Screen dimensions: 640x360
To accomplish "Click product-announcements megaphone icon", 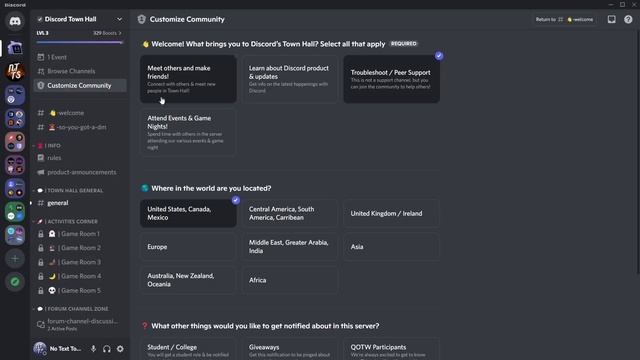I will (41, 172).
